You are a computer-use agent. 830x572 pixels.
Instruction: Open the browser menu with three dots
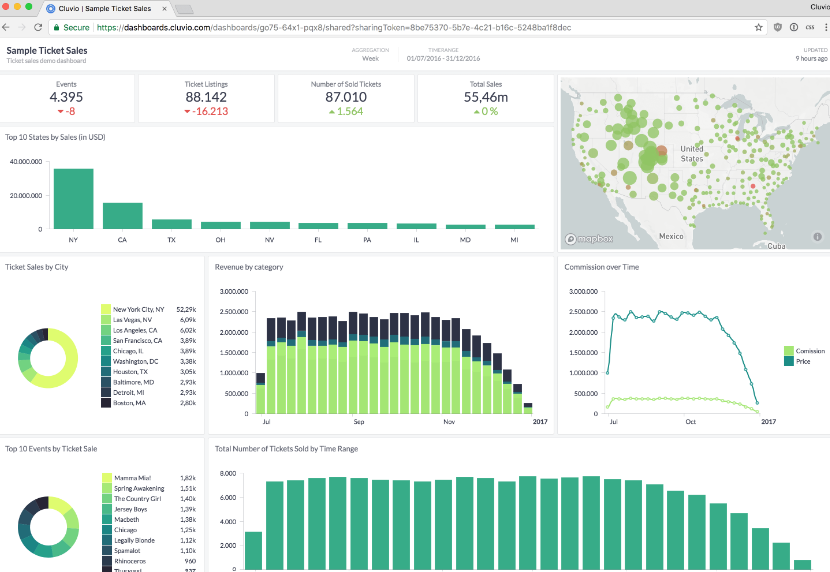tap(826, 28)
